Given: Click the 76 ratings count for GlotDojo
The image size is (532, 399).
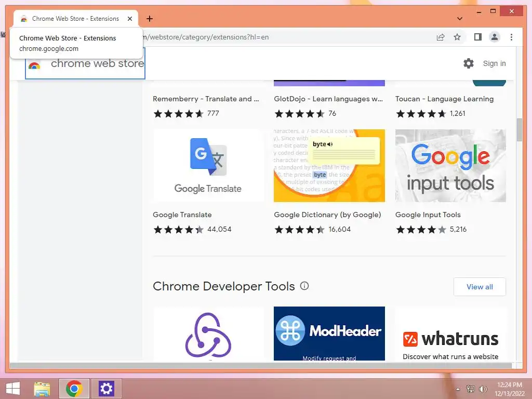Looking at the screenshot, I should 332,113.
